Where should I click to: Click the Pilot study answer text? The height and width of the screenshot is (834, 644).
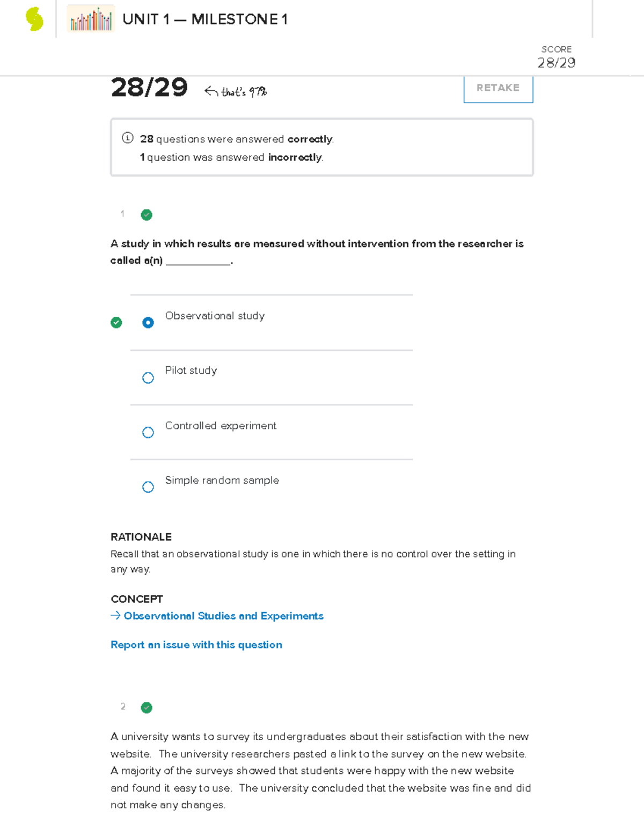(x=191, y=371)
